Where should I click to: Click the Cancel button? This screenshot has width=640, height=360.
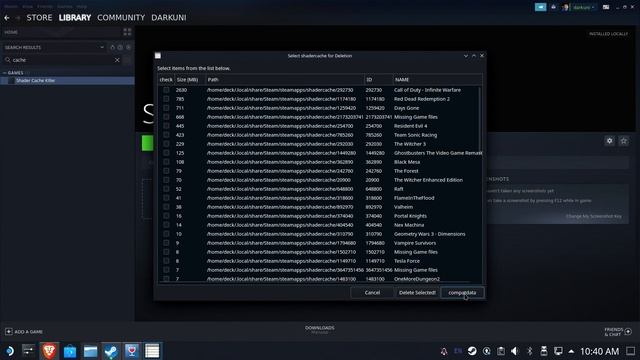[372, 293]
